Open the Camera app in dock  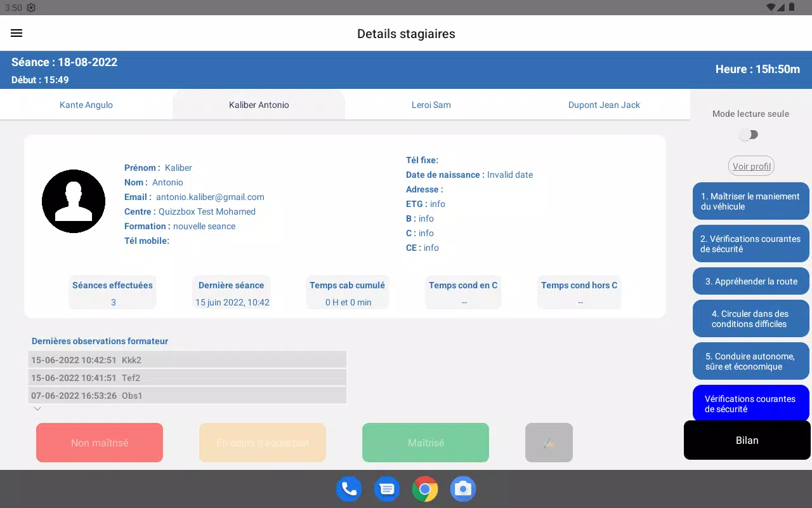(463, 489)
